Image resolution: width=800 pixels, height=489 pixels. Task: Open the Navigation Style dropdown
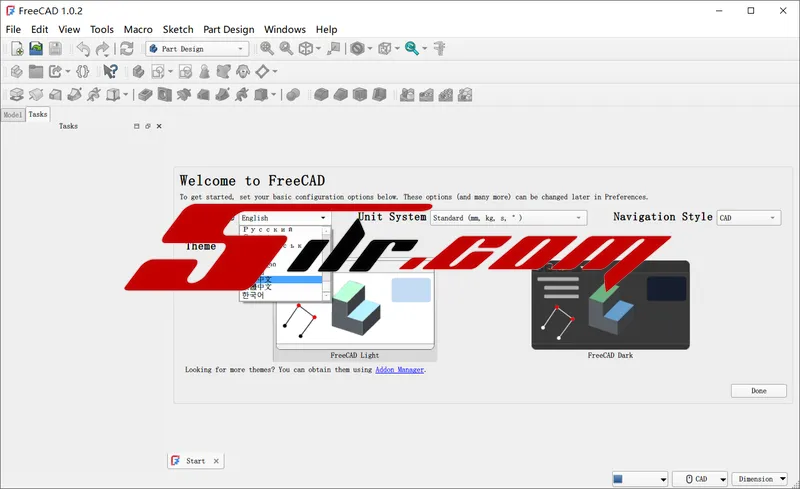click(x=748, y=218)
